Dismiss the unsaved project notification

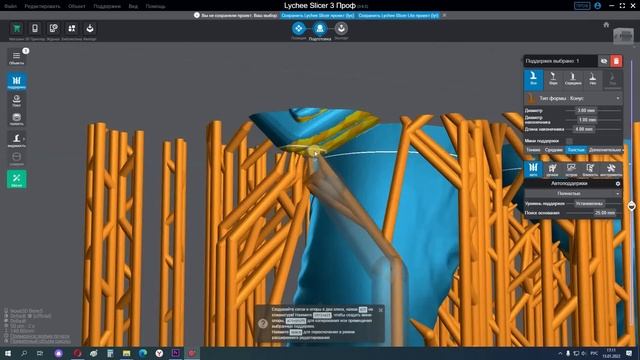(444, 16)
